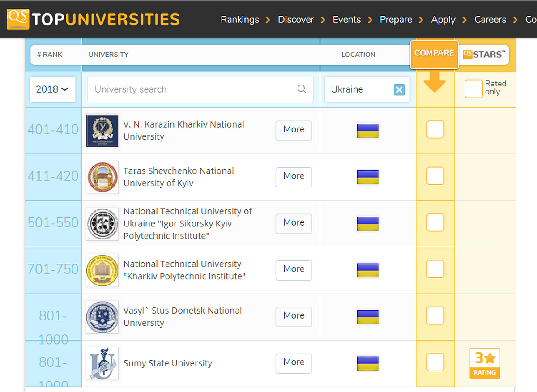Open the Apply menu

443,20
